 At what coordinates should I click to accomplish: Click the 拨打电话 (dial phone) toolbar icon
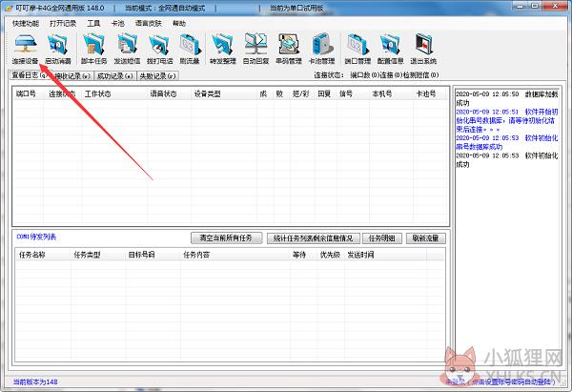pyautogui.click(x=159, y=49)
